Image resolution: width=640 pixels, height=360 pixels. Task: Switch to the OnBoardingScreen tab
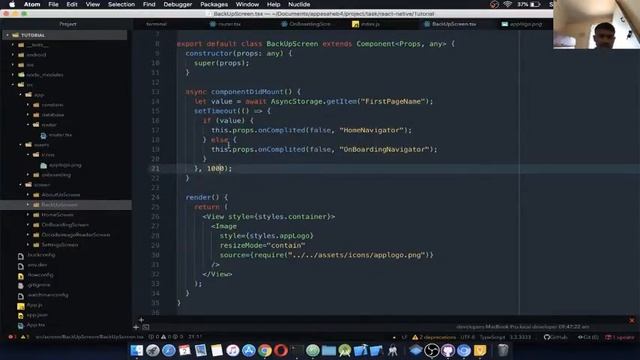[x=310, y=24]
